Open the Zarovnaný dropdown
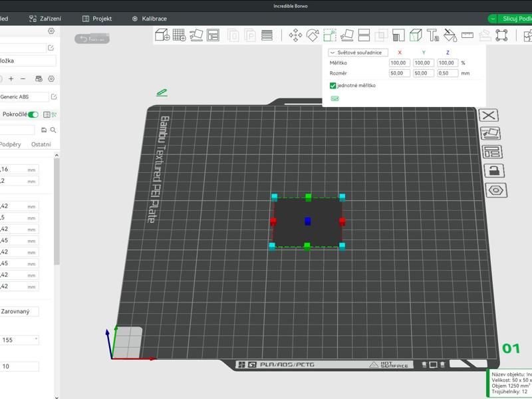The height and width of the screenshot is (399, 532). pos(19,311)
